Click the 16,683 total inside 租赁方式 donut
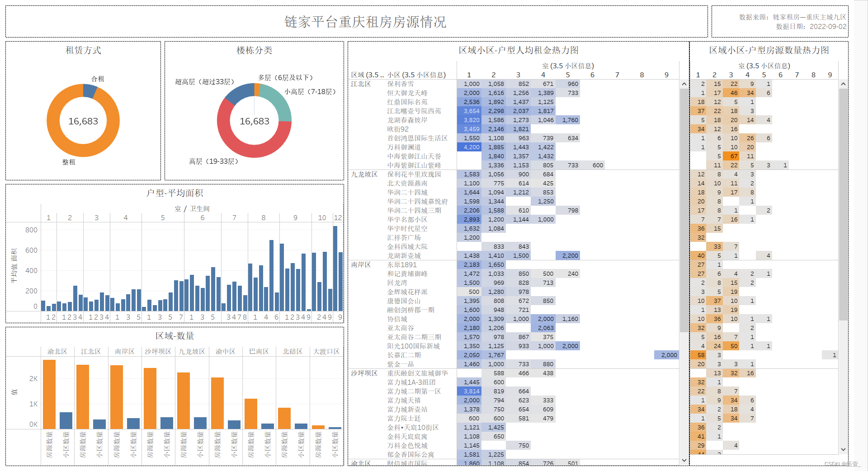 [x=83, y=121]
